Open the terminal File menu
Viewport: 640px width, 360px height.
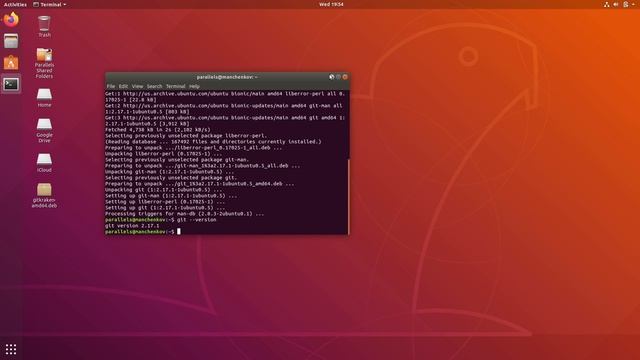[111, 87]
